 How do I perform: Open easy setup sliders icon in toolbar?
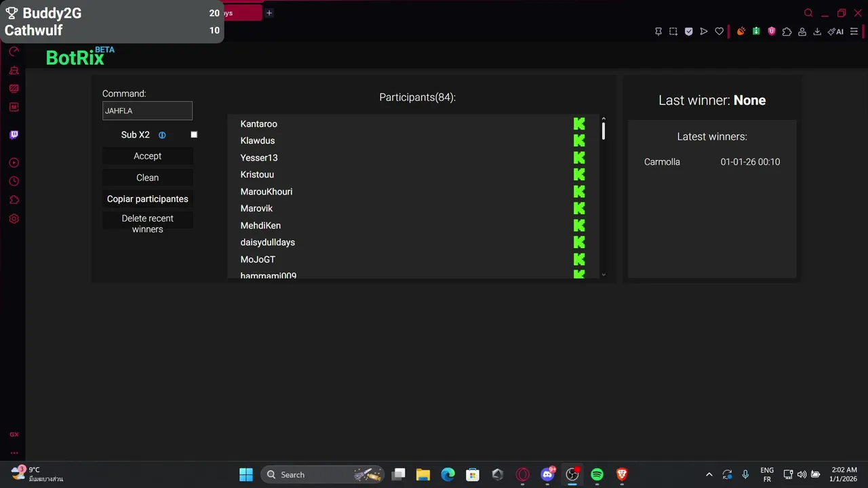tap(854, 31)
